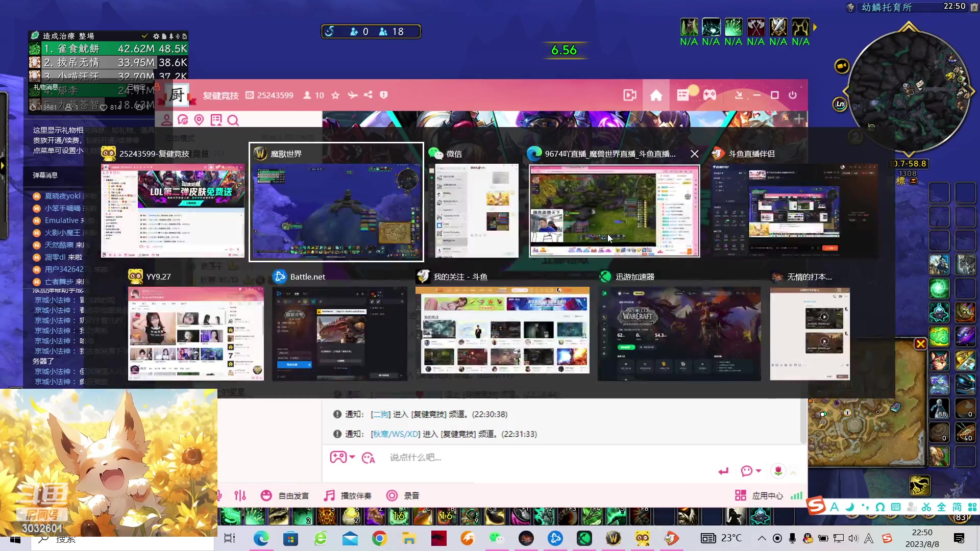Click channel name 复健竞技 in header
980x551 pixels.
point(220,95)
